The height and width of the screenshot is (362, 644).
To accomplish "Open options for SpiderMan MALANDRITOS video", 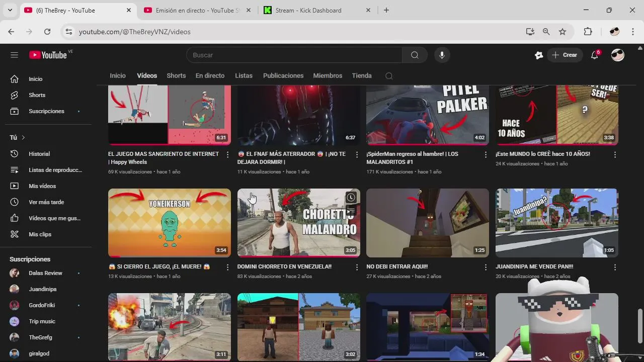I will (486, 155).
